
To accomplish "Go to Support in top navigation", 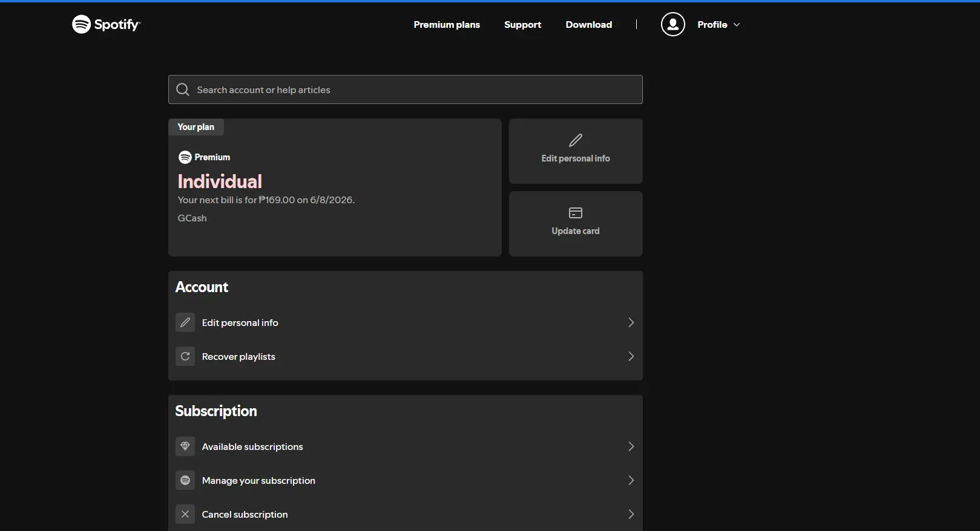I will click(x=522, y=25).
